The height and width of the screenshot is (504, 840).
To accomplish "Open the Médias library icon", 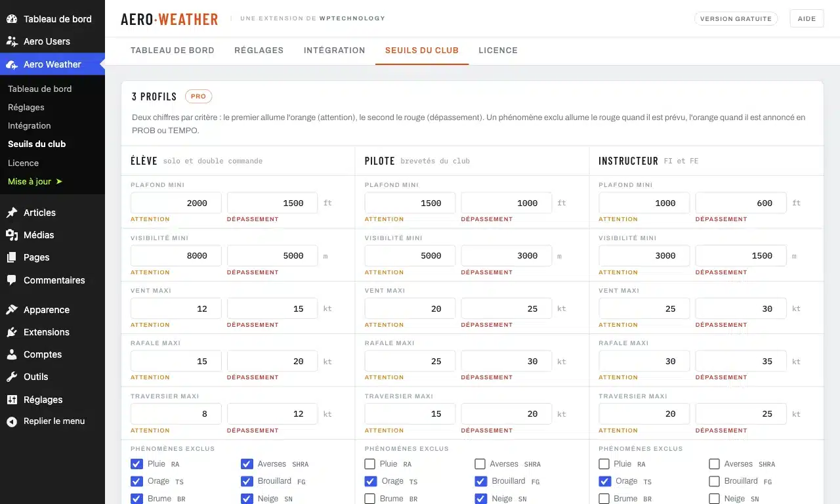I will click(x=12, y=235).
